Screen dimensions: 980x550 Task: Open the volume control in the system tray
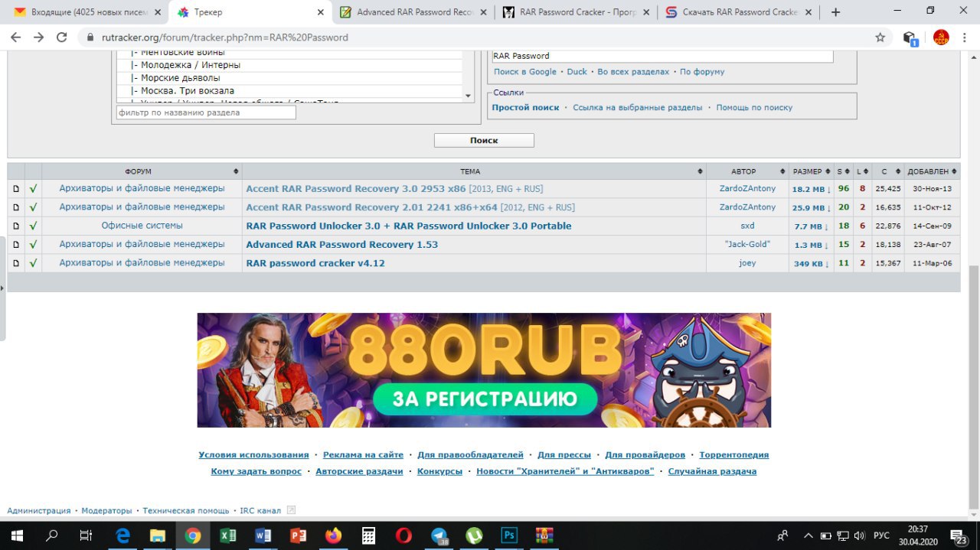coord(859,535)
